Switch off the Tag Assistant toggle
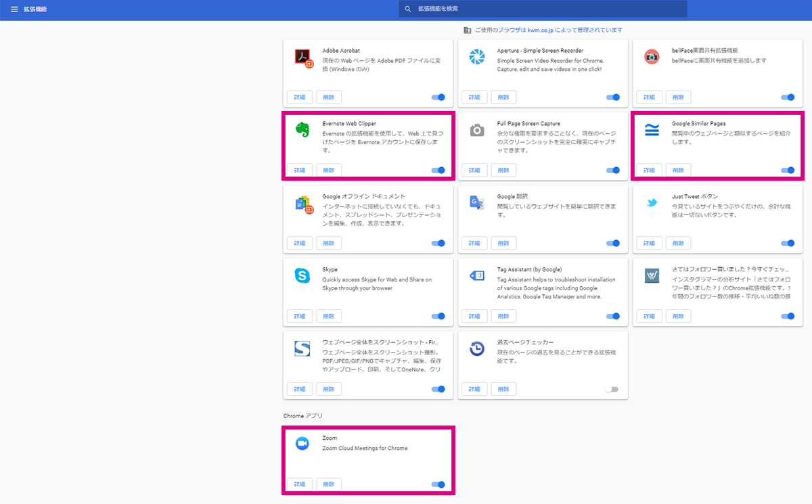Image resolution: width=812 pixels, height=504 pixels. (x=613, y=316)
